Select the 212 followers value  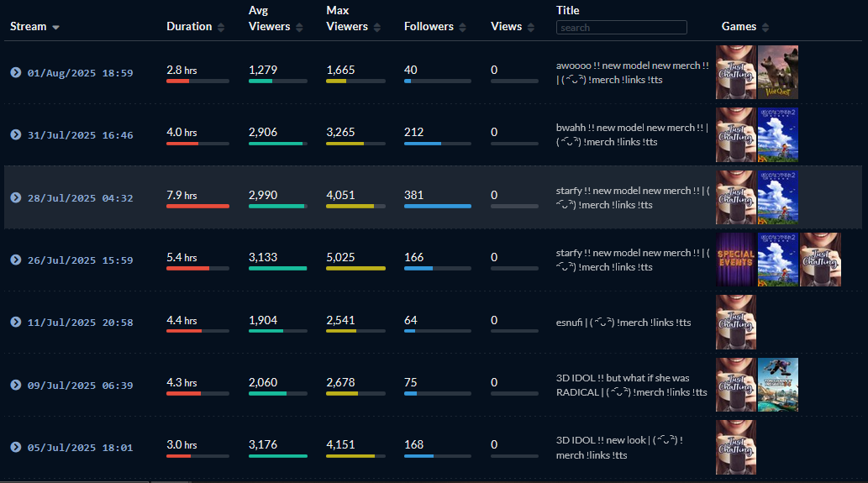click(413, 132)
